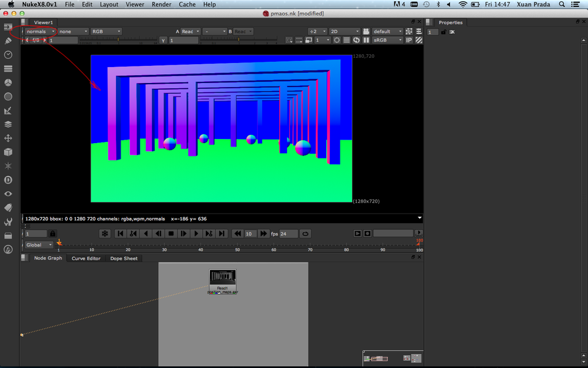Click the camera lock icon beside the 2D dropdown
588x368 pixels.
(x=366, y=32)
